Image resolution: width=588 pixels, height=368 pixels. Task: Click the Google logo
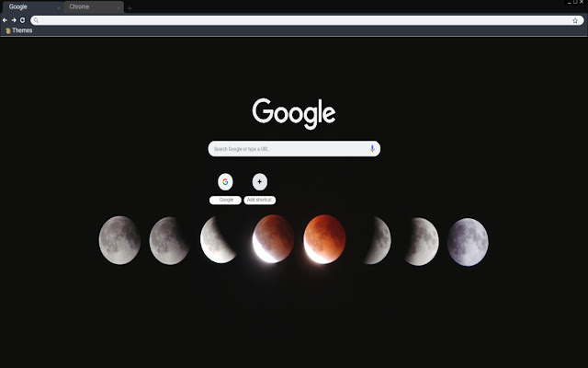click(294, 113)
